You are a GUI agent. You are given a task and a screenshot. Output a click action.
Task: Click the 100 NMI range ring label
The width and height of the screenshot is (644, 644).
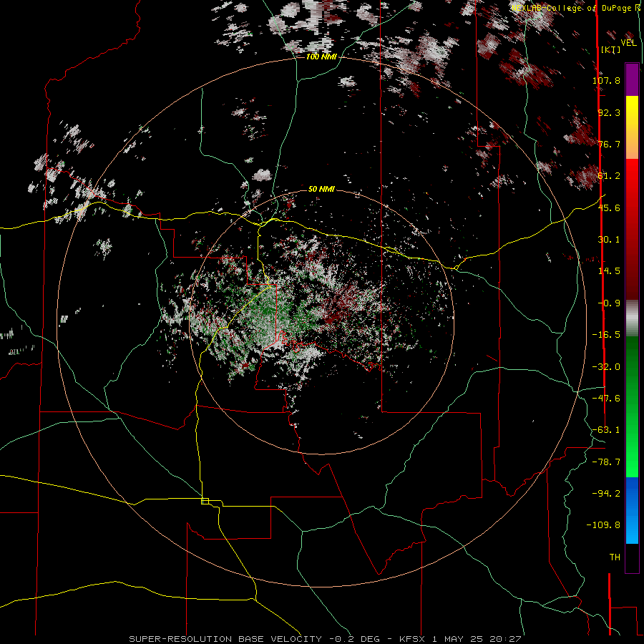[321, 57]
